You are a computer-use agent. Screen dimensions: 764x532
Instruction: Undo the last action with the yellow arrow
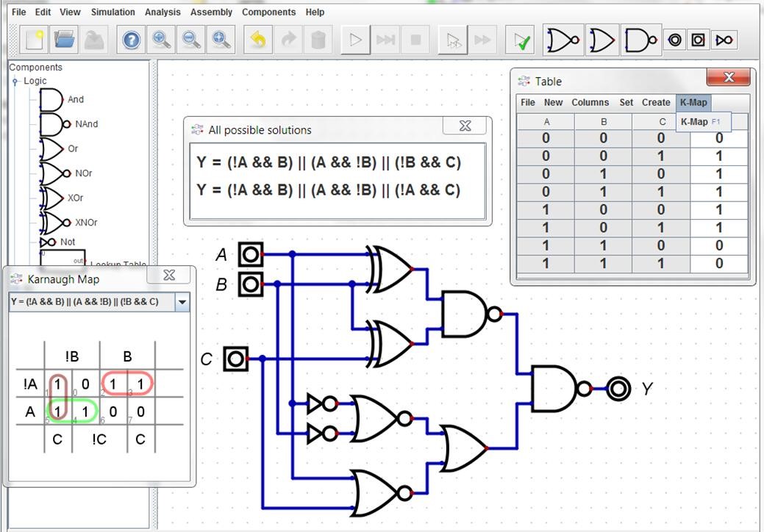[258, 40]
